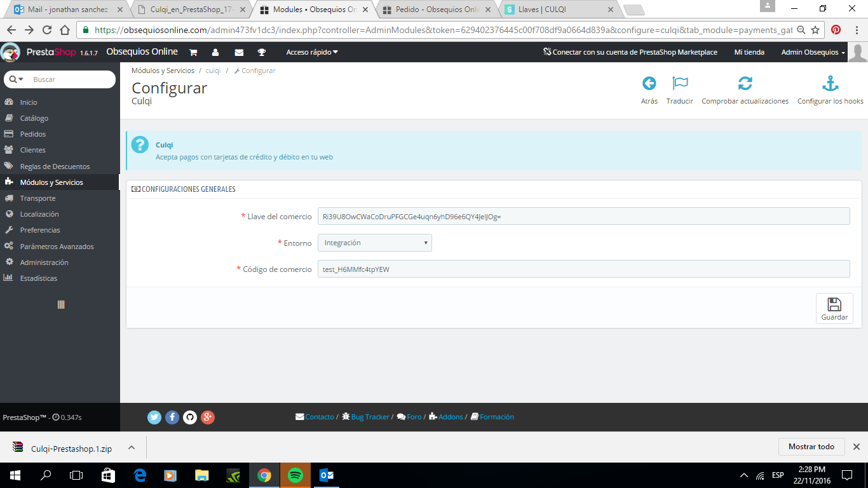Click Comprobar actualizaciones refresh icon
Viewport: 868px width, 488px height.
(x=745, y=83)
